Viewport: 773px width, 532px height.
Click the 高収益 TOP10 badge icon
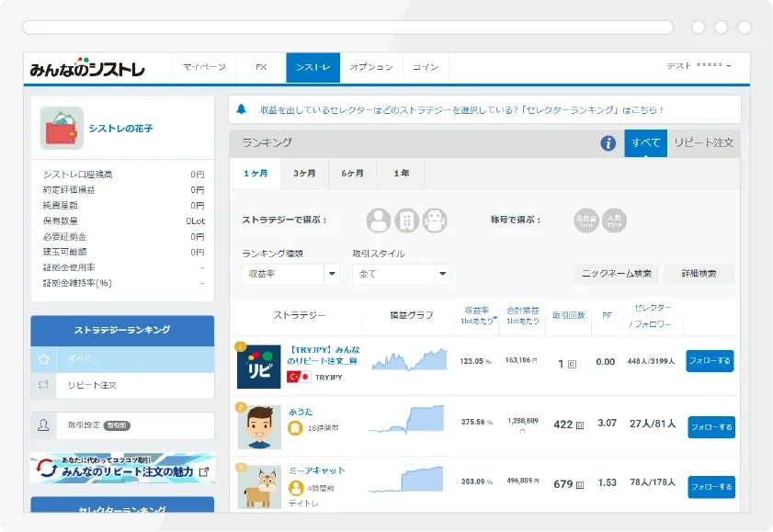point(585,220)
